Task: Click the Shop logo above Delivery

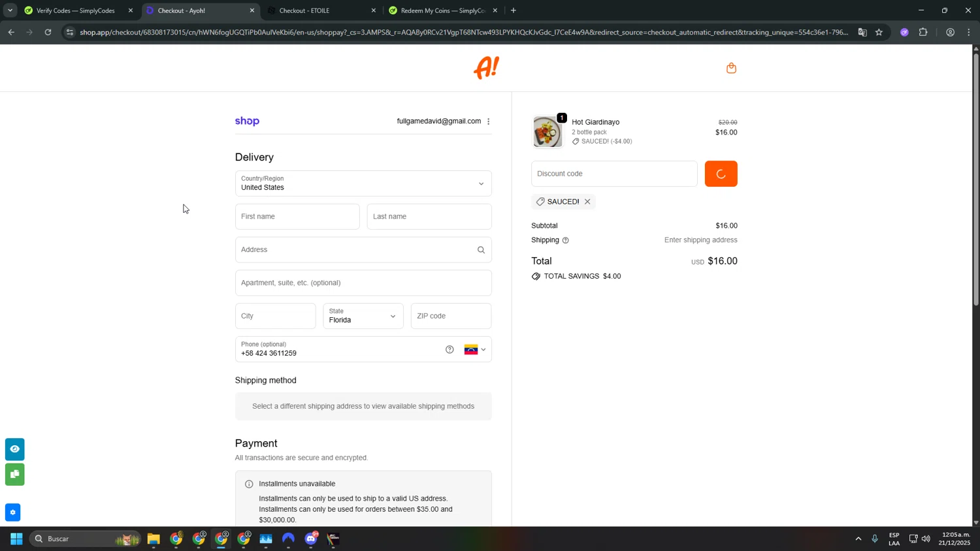Action: tap(247, 121)
